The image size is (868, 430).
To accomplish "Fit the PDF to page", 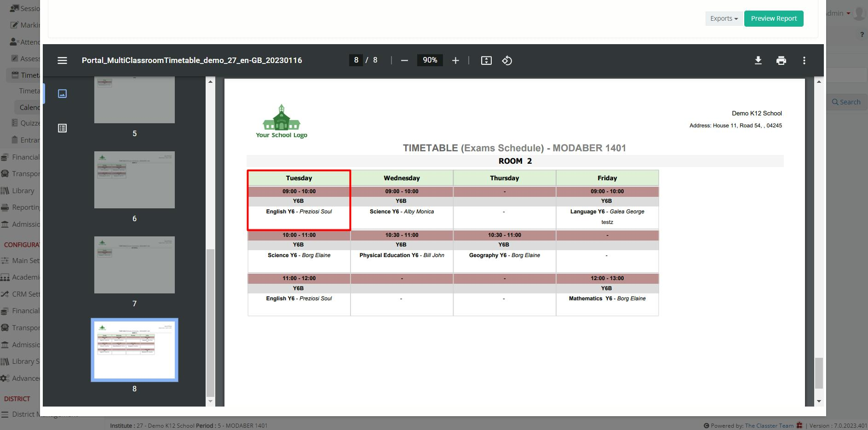I will [486, 60].
